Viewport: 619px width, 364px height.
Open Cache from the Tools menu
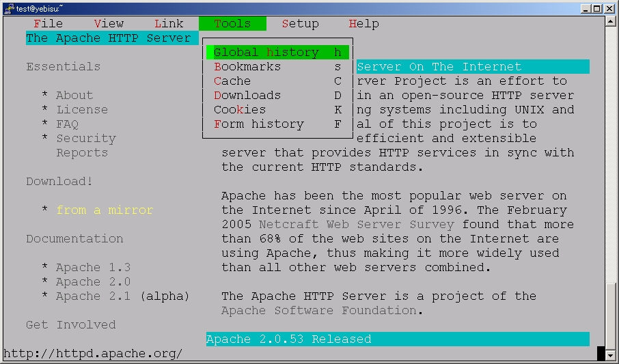point(277,81)
